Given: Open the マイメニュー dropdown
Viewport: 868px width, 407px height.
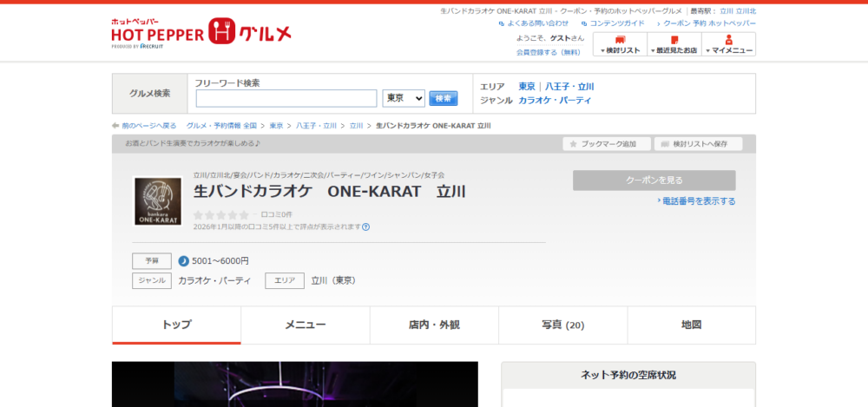Looking at the screenshot, I should click(x=728, y=44).
